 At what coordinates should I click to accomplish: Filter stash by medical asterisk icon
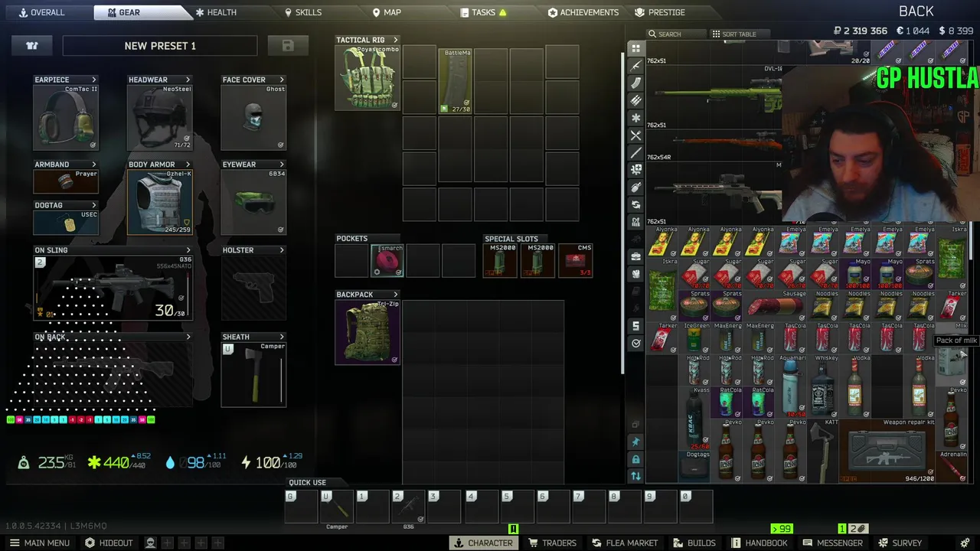coord(635,118)
